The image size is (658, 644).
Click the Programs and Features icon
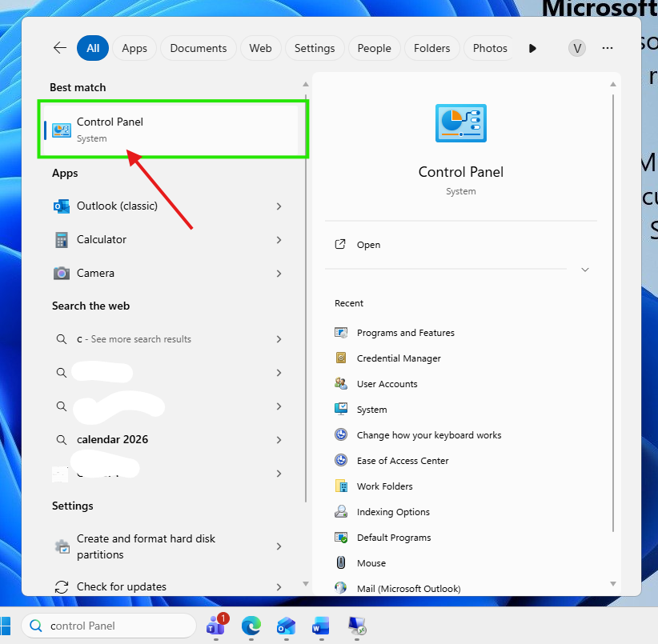click(x=341, y=333)
